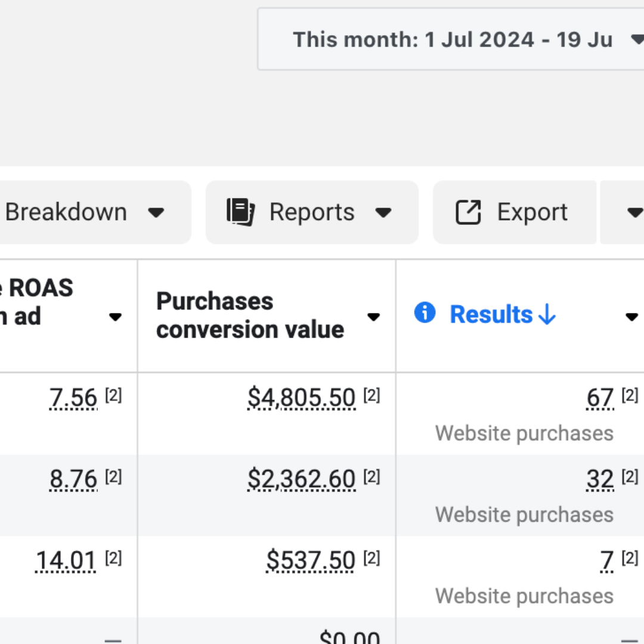This screenshot has width=644, height=644.
Task: Click the 7.56 ROAS value
Action: click(x=73, y=398)
